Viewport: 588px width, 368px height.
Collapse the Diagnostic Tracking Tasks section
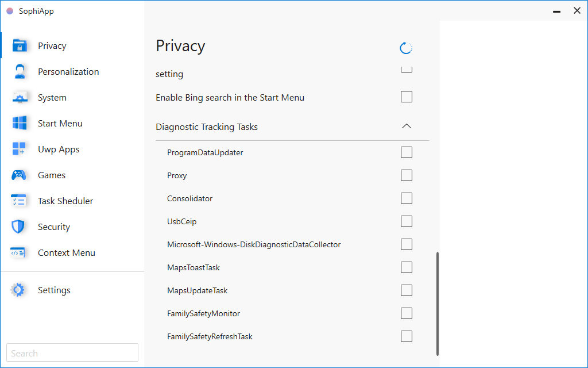(x=407, y=126)
